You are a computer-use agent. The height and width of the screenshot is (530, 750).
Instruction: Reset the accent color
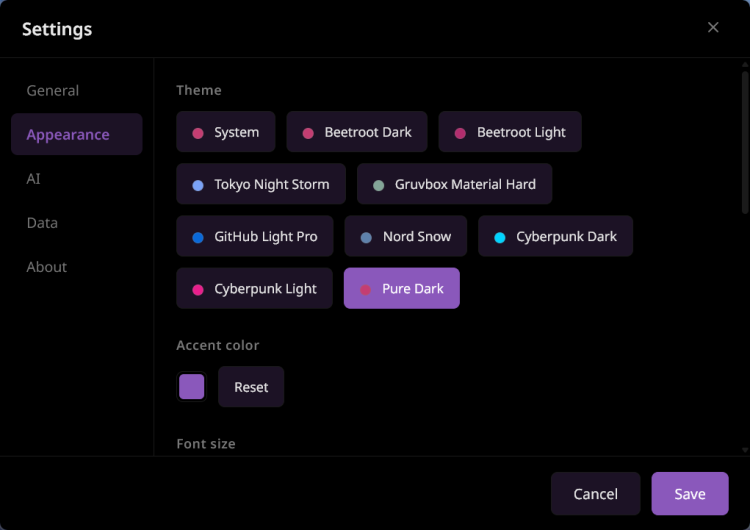(x=251, y=387)
